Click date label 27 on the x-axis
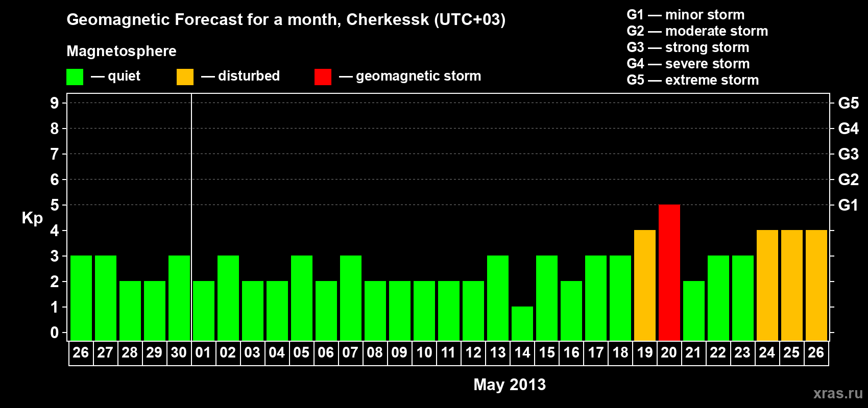The height and width of the screenshot is (408, 868). pyautogui.click(x=105, y=352)
